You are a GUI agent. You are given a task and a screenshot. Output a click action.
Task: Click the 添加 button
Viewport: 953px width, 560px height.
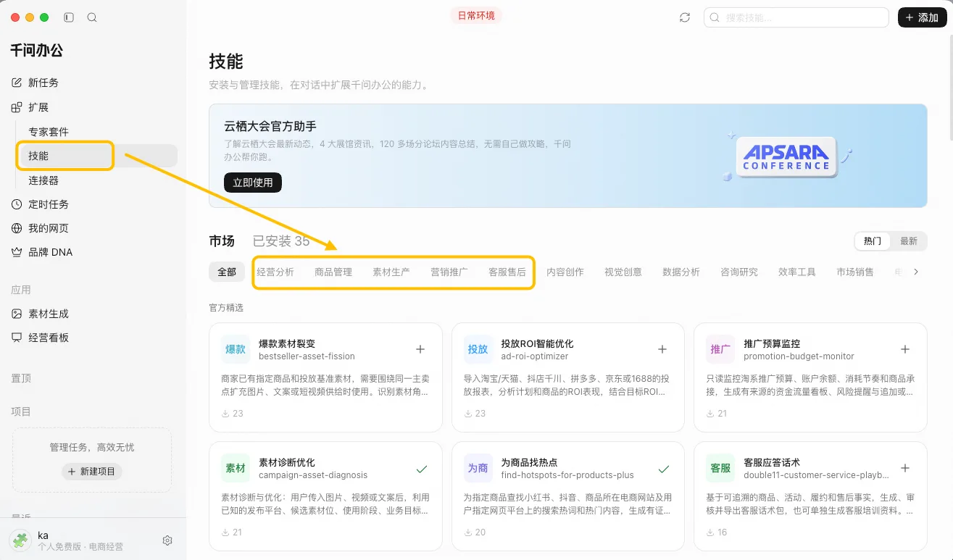922,17
